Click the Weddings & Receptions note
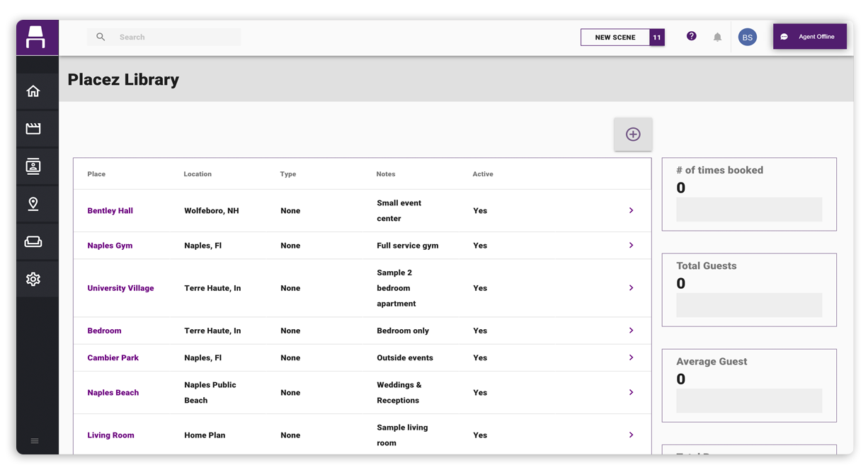Image resolution: width=868 pixels, height=470 pixels. pyautogui.click(x=399, y=393)
